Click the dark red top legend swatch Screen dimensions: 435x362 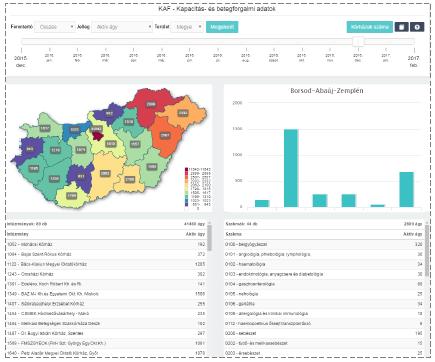(186, 170)
